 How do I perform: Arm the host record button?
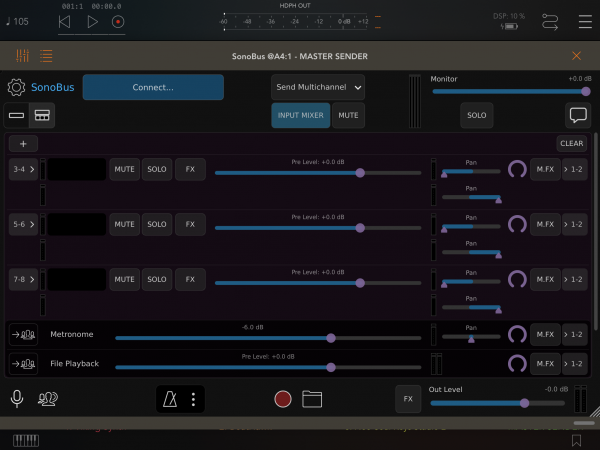118,22
